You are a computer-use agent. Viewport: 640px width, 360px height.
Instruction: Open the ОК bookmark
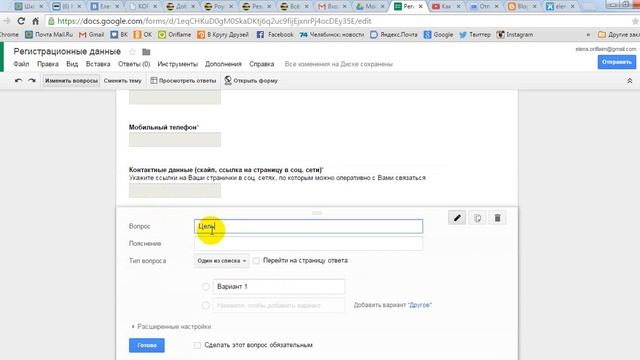click(143, 35)
